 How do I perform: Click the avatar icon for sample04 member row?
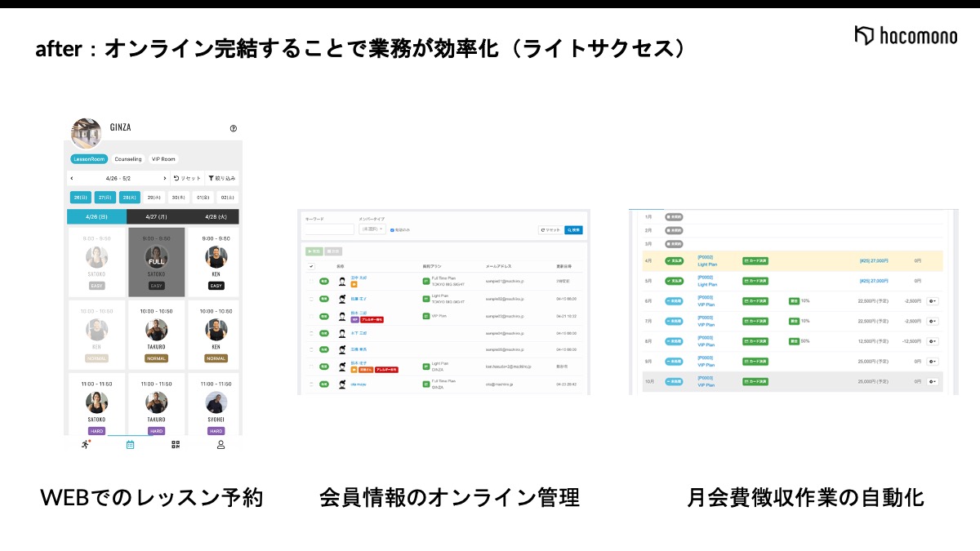pyautogui.click(x=342, y=333)
